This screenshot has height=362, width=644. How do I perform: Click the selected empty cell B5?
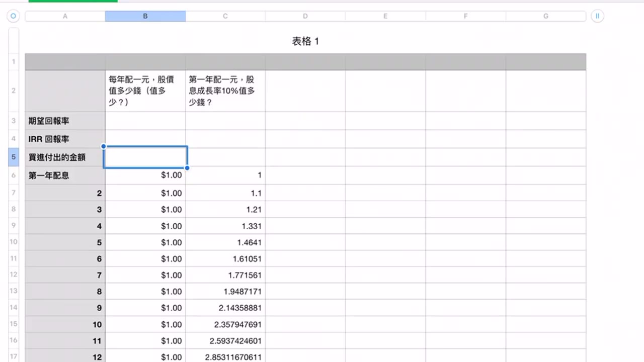[x=145, y=157]
